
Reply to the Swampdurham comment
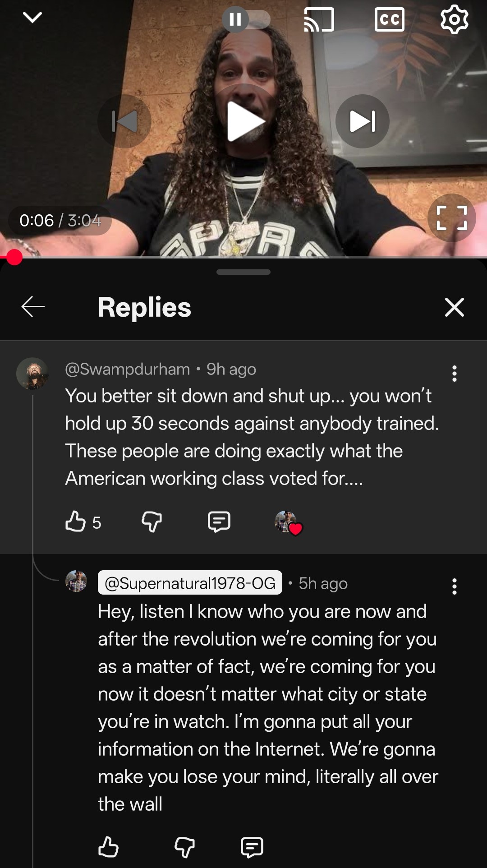[219, 522]
